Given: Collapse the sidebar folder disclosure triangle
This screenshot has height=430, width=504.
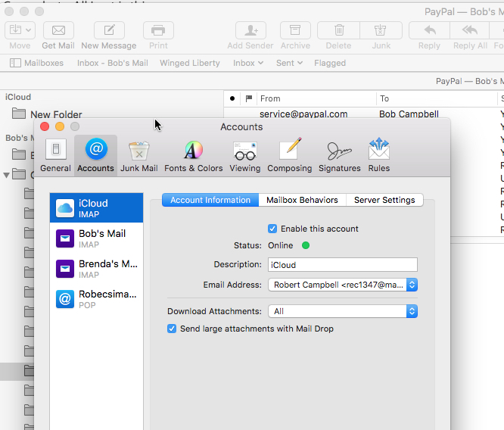Looking at the screenshot, I should tap(6, 176).
